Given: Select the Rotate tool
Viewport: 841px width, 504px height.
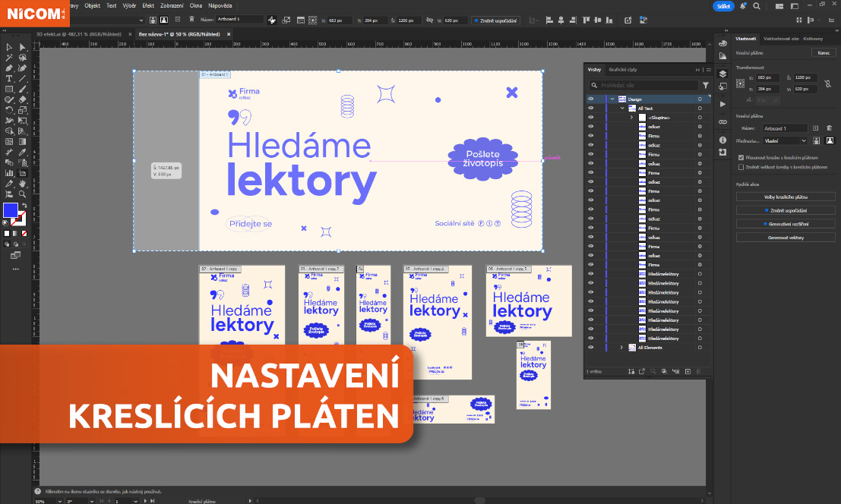Looking at the screenshot, I should (9, 110).
